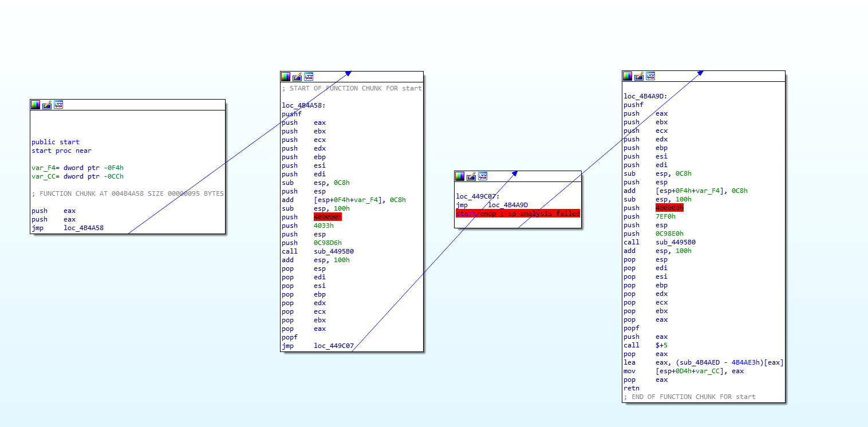Click 'jmp loc_4B4A9D' instruction
This screenshot has height=427, width=868.
click(x=492, y=205)
